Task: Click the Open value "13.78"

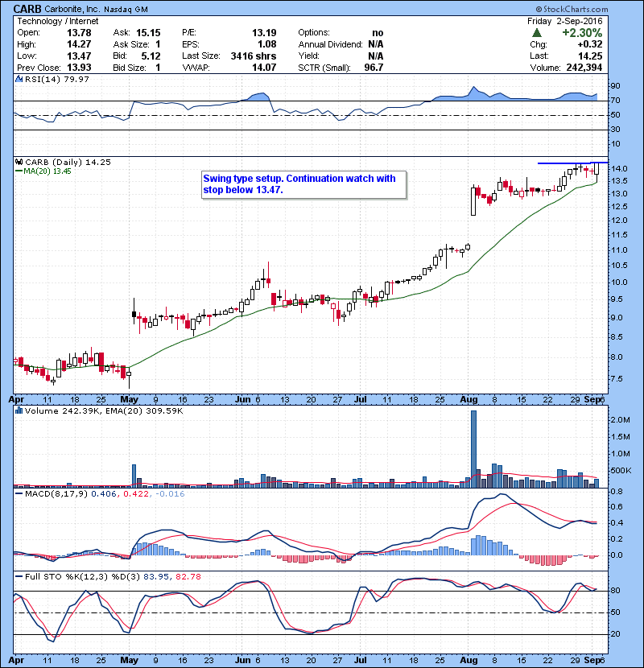Action: tap(79, 33)
